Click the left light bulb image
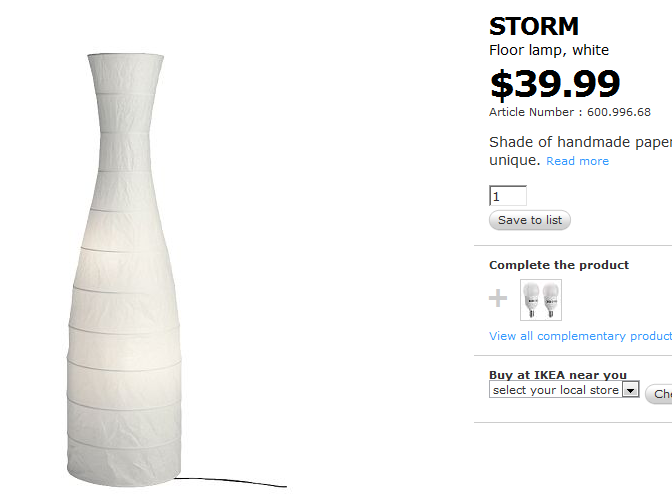The width and height of the screenshot is (672, 502). pos(532,300)
